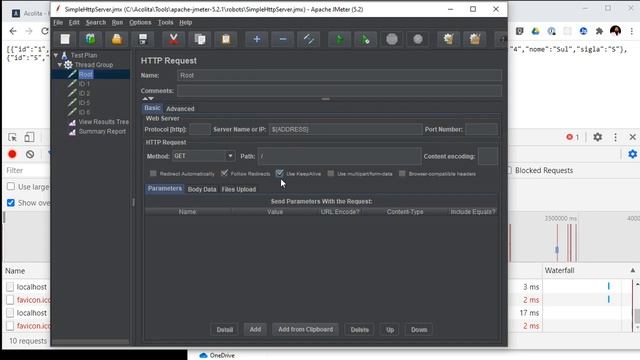Toggle Use KeepAlive checkbox
This screenshot has height=360, width=640.
click(280, 173)
